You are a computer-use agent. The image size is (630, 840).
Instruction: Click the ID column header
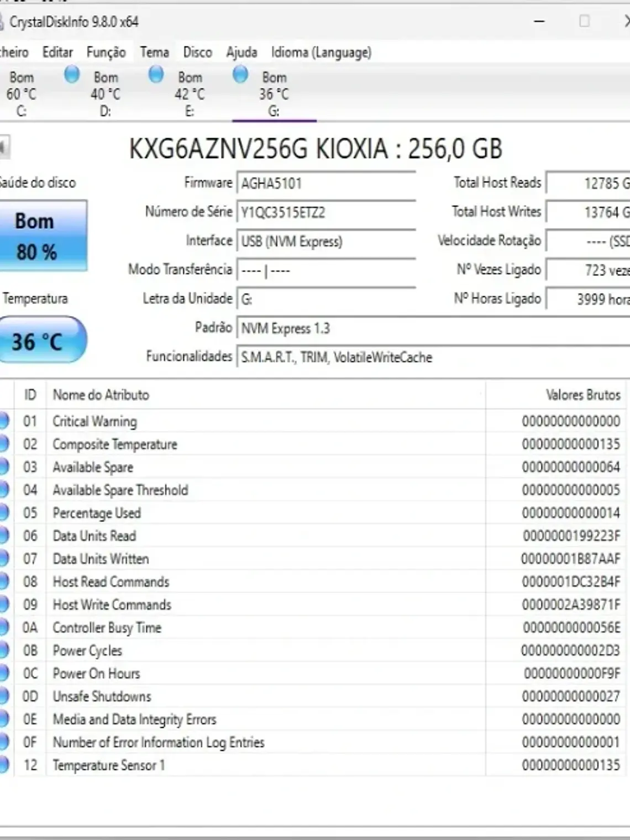pos(30,395)
